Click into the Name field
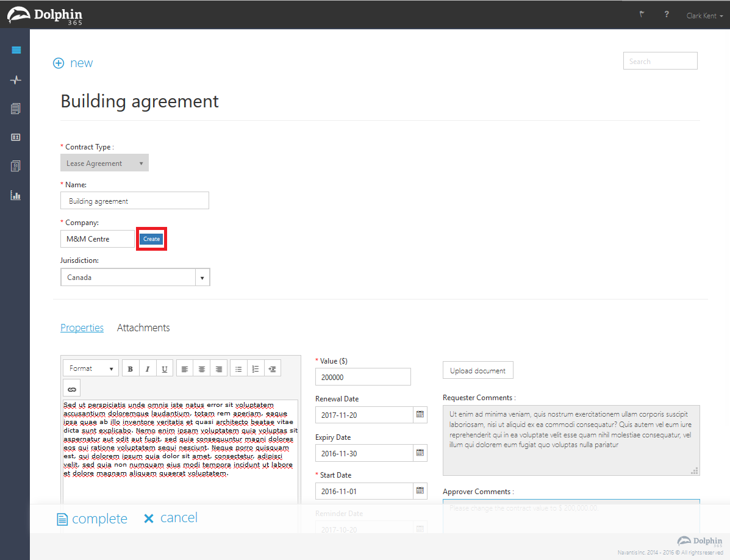Image resolution: width=730 pixels, height=560 pixels. pos(135,201)
